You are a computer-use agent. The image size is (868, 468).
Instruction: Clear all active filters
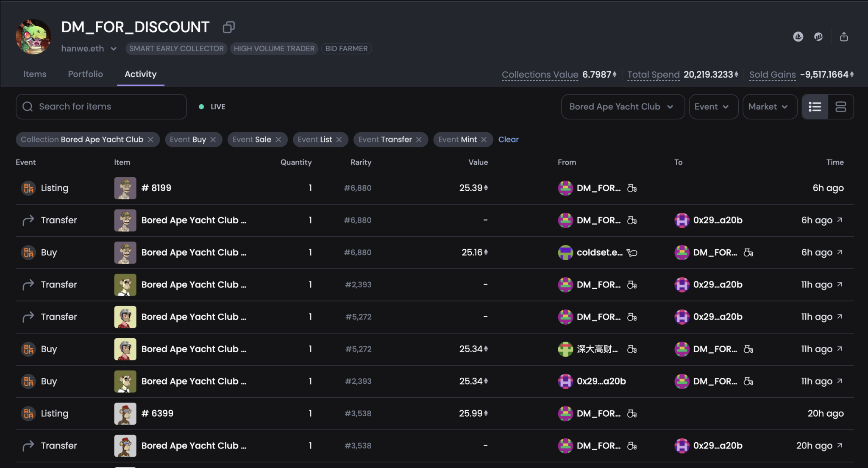pos(508,139)
